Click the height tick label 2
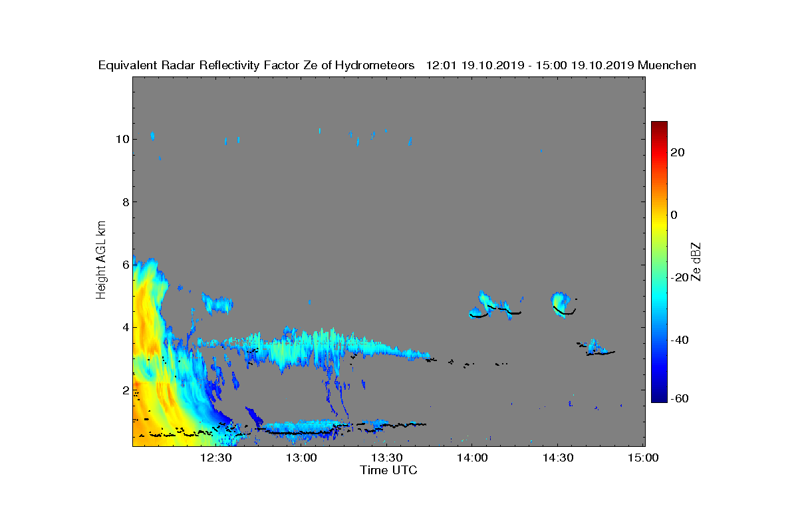 tap(124, 390)
